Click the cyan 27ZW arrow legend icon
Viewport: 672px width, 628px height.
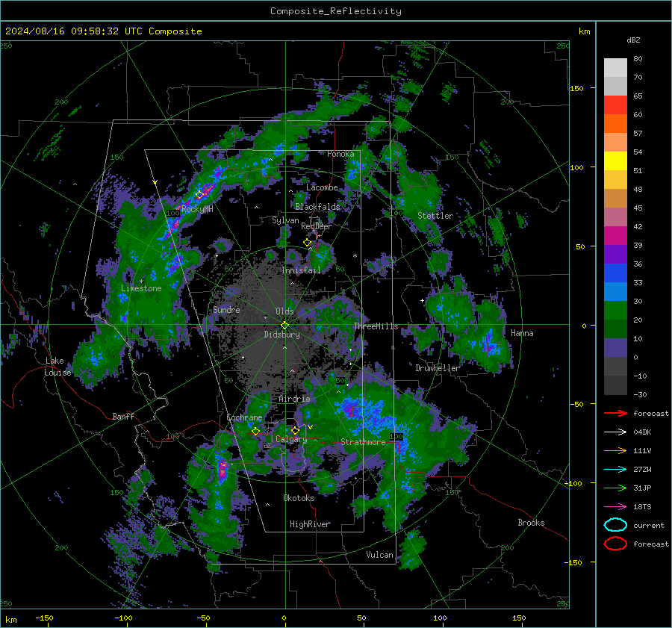coord(615,470)
